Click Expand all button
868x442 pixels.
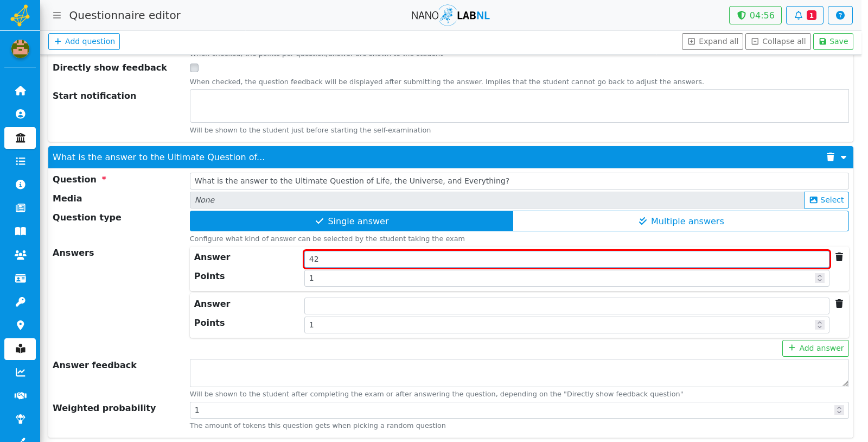pyautogui.click(x=712, y=41)
